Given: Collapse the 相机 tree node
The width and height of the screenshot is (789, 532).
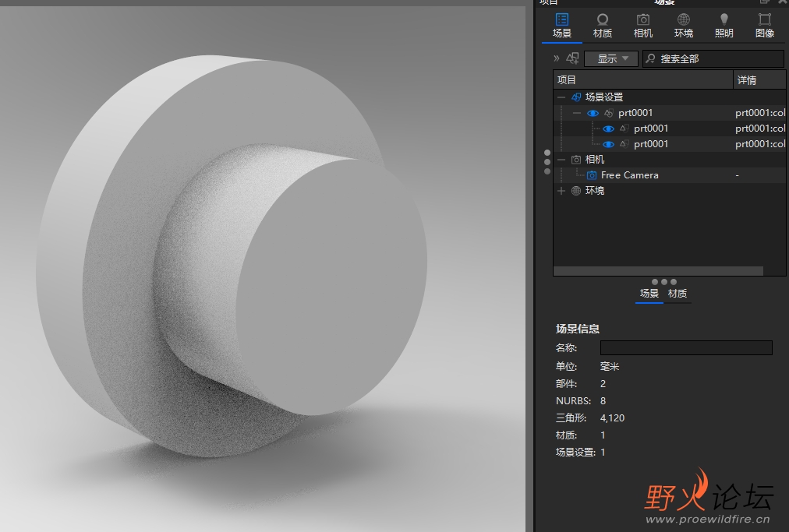Looking at the screenshot, I should [x=561, y=160].
